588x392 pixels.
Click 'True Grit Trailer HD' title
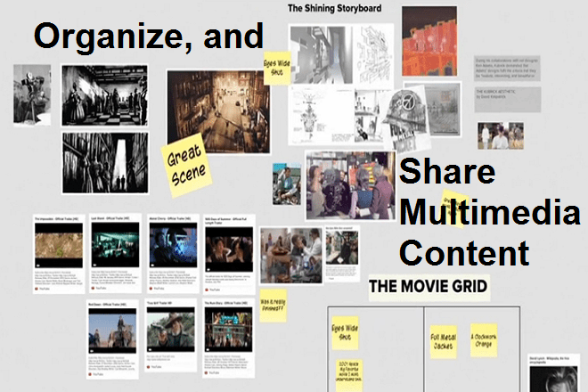tap(159, 303)
